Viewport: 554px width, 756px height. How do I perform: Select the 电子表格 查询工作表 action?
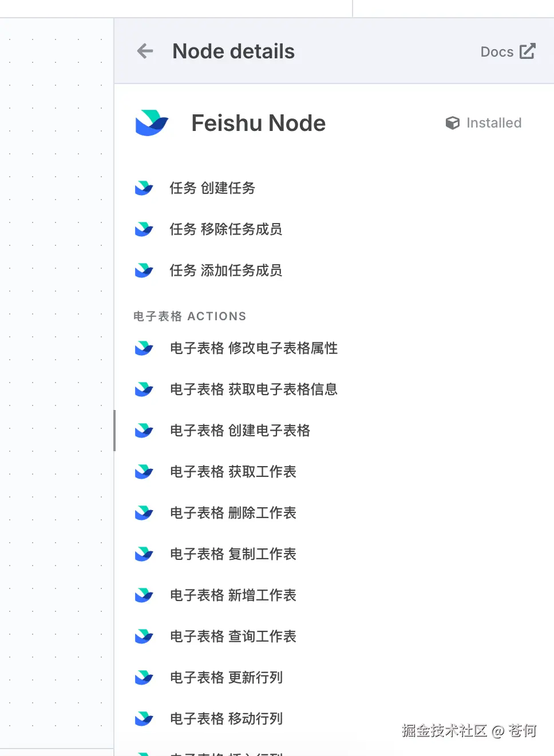pos(234,636)
